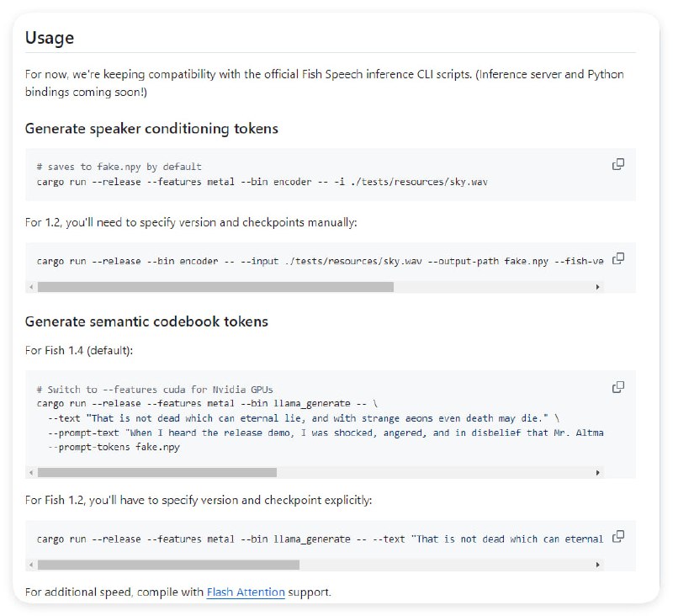673x616 pixels.
Task: Click scrollbar thumb of the Fish 1.2 encoder block
Action: [x=215, y=287]
